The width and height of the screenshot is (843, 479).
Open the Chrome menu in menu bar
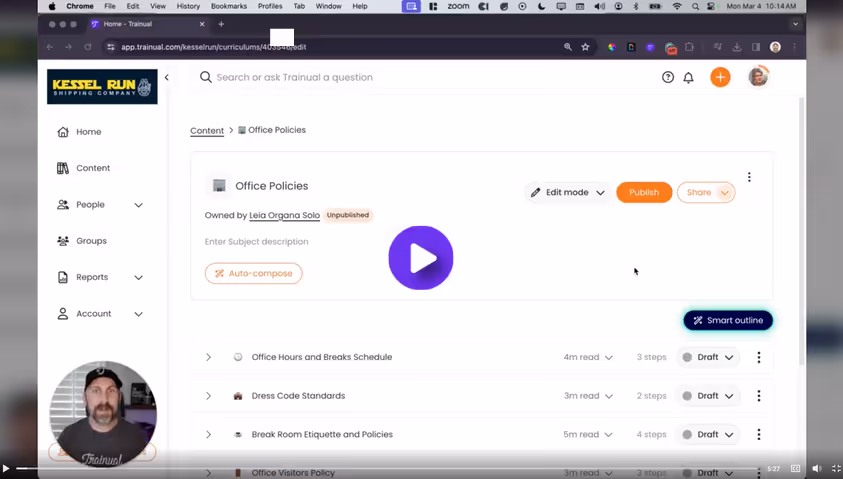coord(80,6)
